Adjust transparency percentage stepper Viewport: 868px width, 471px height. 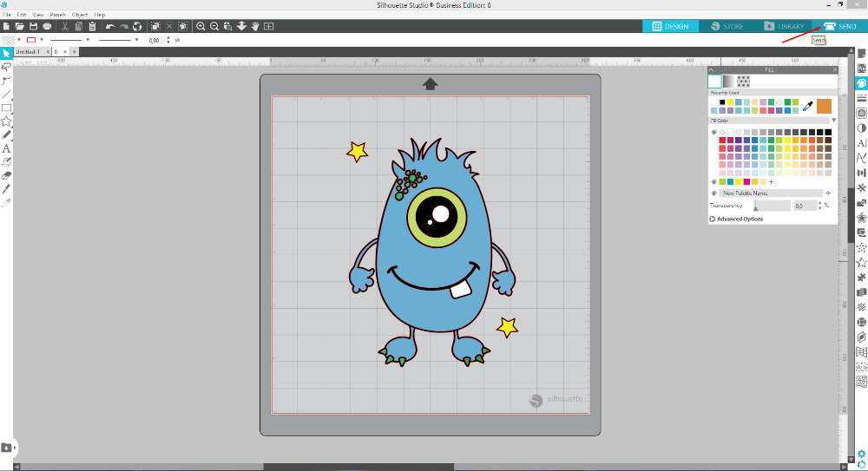click(820, 206)
